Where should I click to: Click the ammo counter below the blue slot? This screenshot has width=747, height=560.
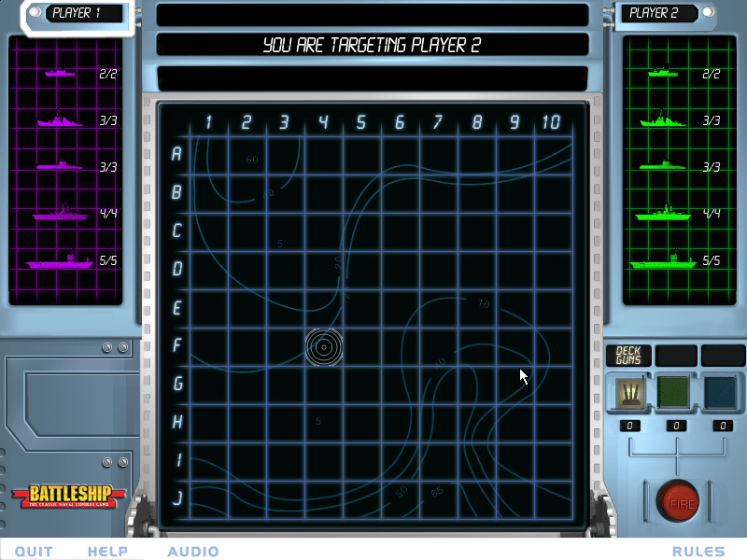coord(723,426)
